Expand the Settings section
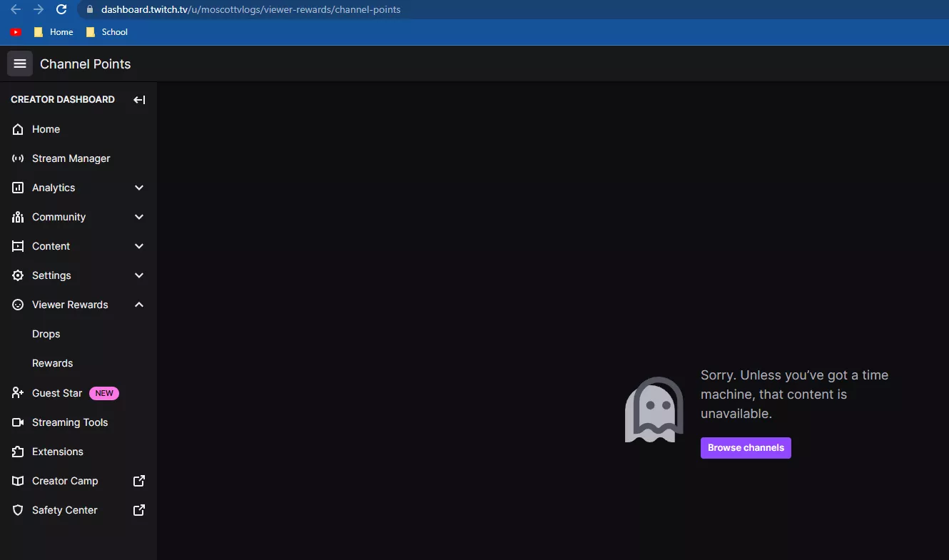The height and width of the screenshot is (560, 949). point(139,275)
